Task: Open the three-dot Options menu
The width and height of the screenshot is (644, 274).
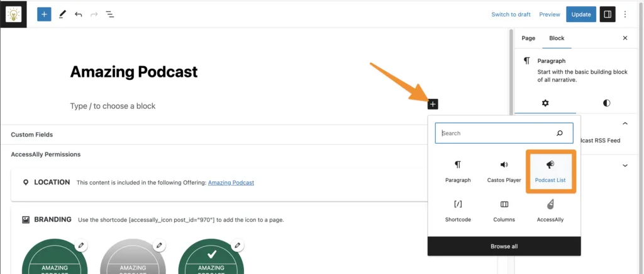Action: click(x=625, y=14)
